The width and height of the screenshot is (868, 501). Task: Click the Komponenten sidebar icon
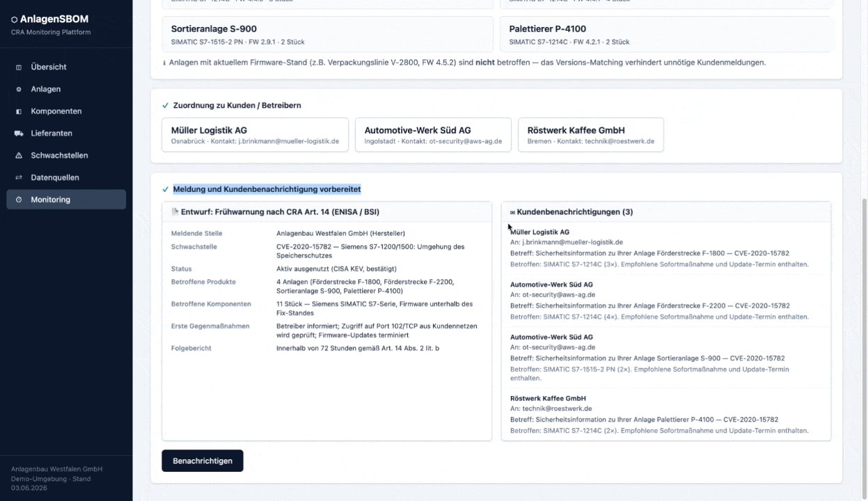click(x=19, y=111)
